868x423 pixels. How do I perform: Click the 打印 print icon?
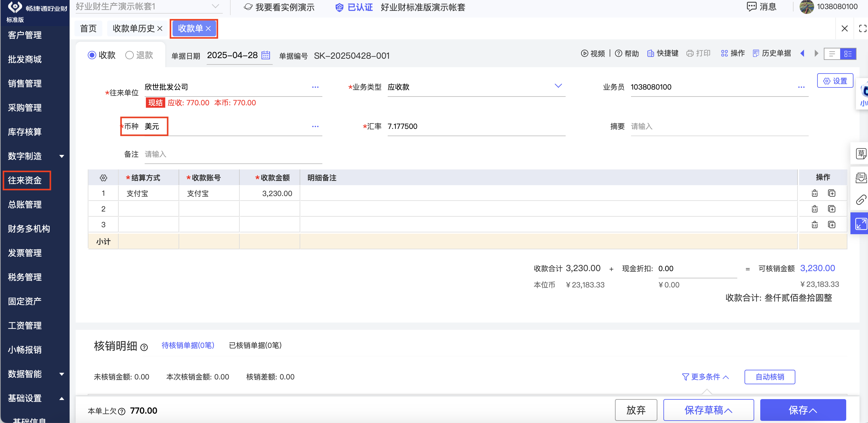pos(690,53)
